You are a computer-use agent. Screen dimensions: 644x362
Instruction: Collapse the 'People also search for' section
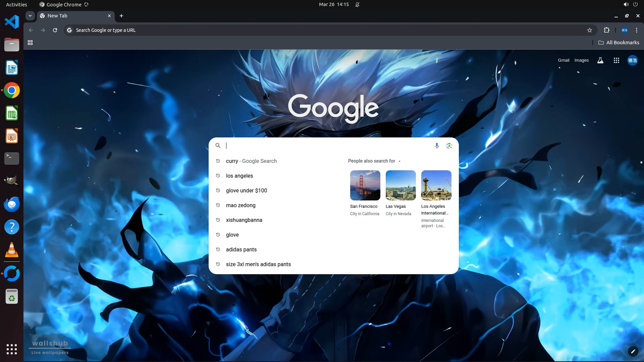[399, 161]
